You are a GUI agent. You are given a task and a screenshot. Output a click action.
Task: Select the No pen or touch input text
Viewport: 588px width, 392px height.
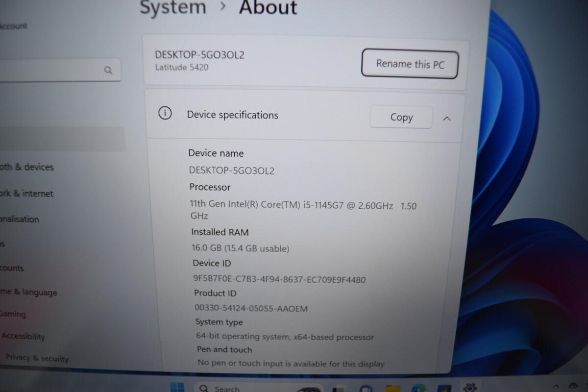point(291,364)
